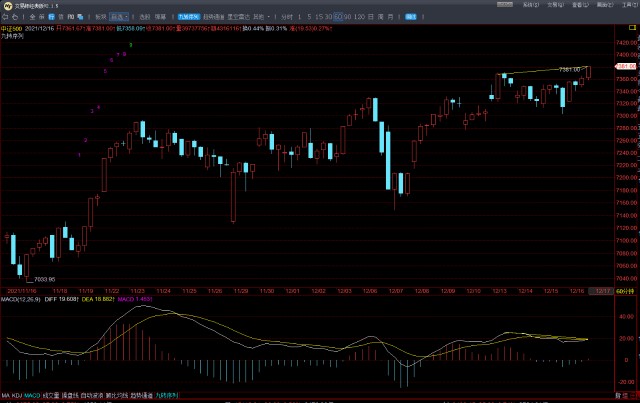The height and width of the screenshot is (403, 640).
Task: Click the 12/17 date marker on timeline
Action: point(603,291)
